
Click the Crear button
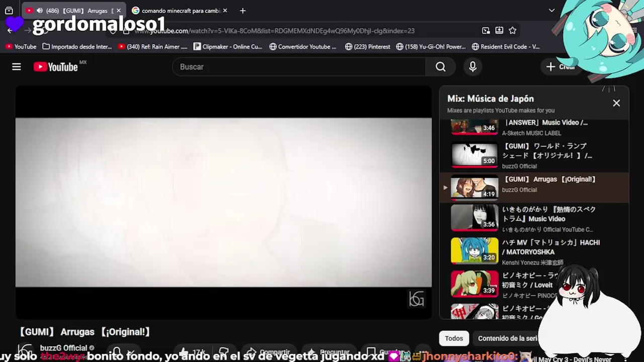click(x=560, y=67)
